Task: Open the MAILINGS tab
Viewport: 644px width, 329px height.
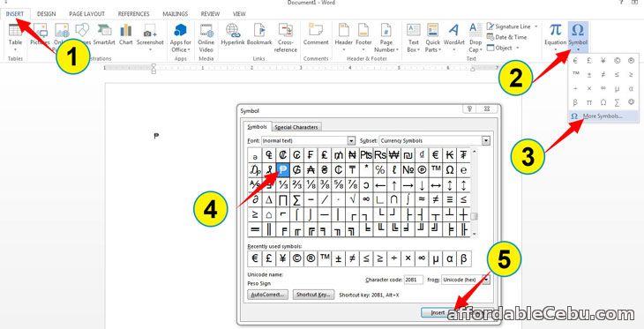Action: pos(176,14)
